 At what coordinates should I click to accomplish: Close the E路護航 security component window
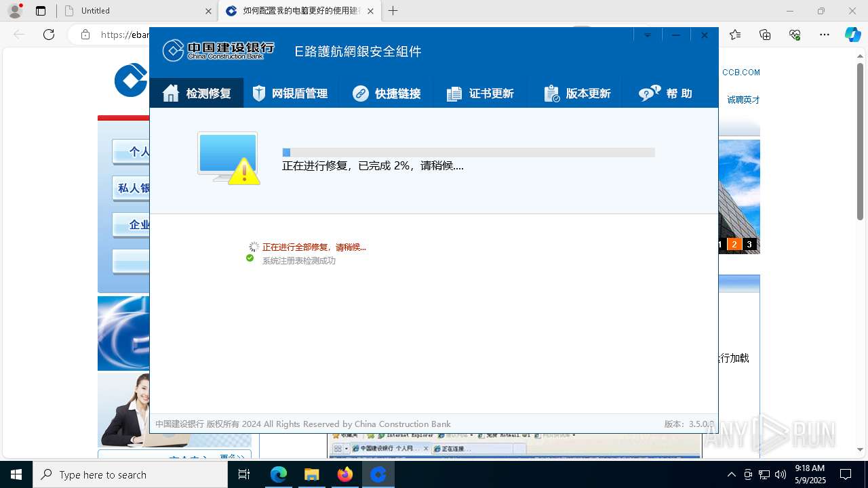705,35
